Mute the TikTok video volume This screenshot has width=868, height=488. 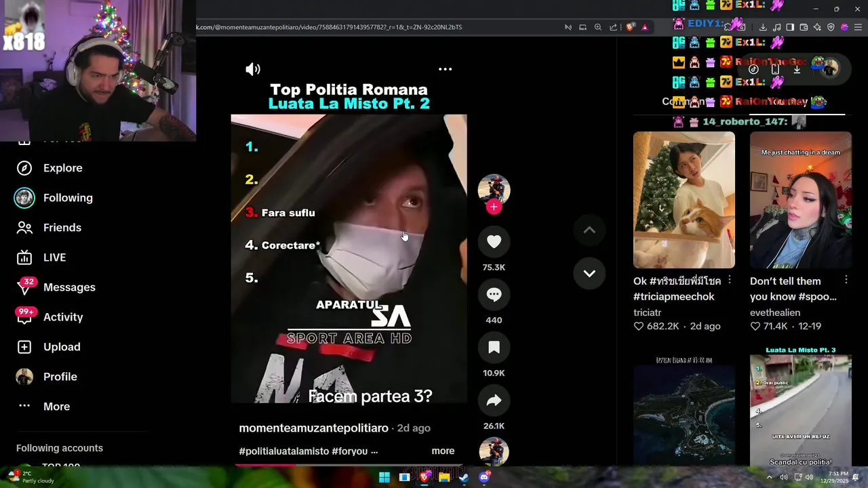point(253,69)
